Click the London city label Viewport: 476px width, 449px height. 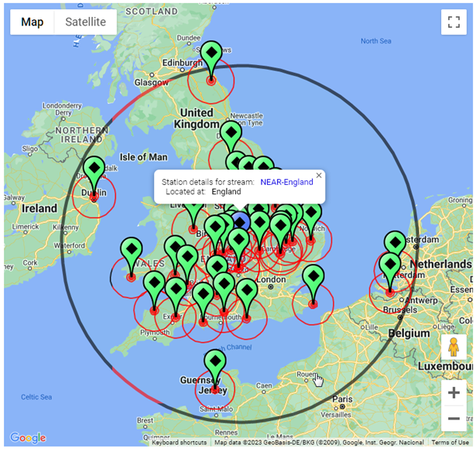(x=271, y=279)
